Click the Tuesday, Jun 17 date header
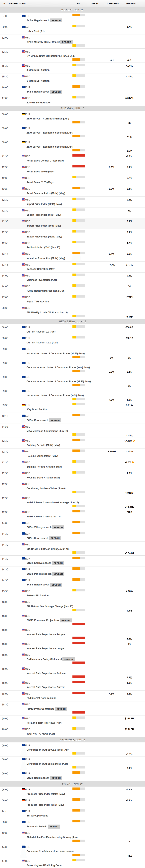 pos(72,108)
